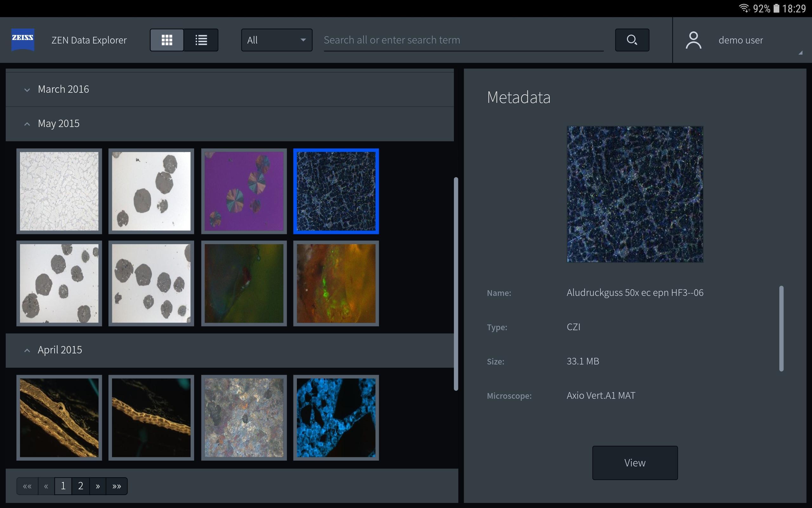Viewport: 812px width, 508px height.
Task: Click the CZI type value
Action: point(573,327)
